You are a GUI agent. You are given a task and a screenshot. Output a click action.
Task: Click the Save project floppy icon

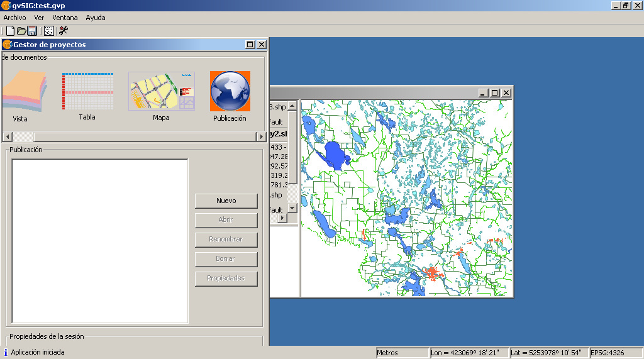click(31, 31)
